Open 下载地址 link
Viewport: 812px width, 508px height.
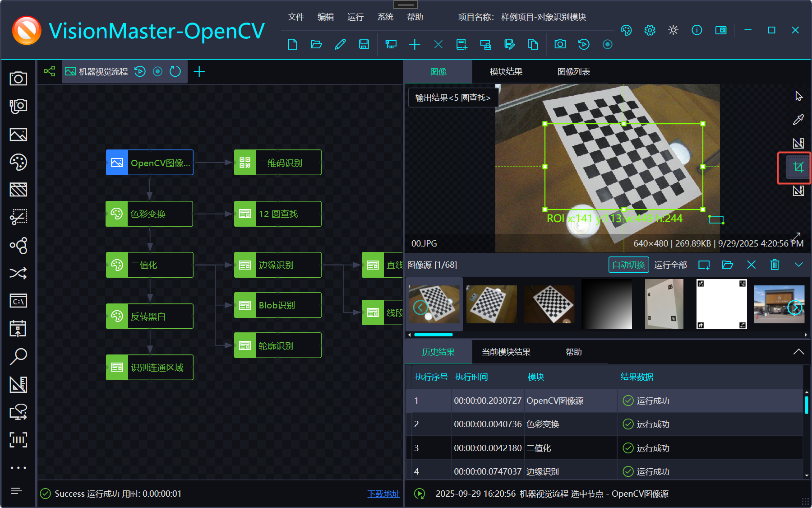pos(383,494)
